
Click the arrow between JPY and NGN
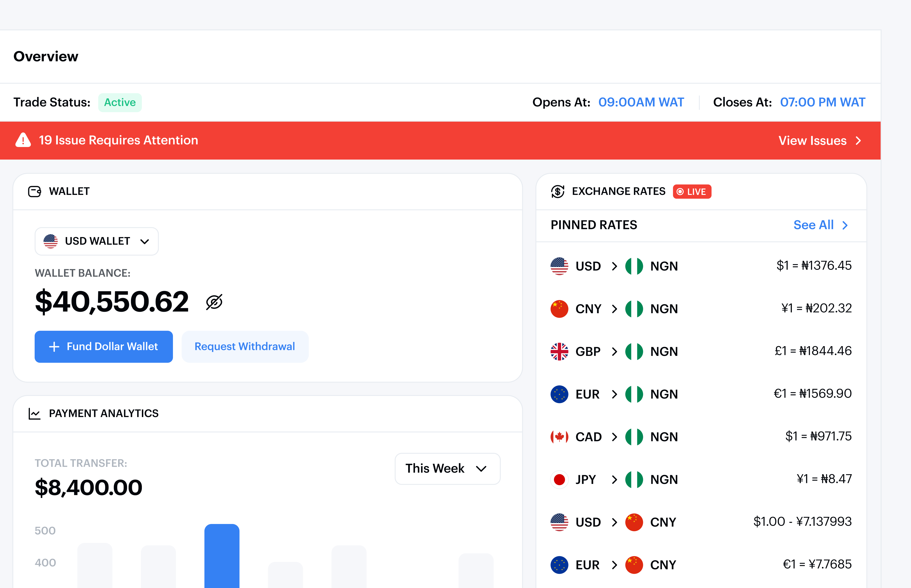click(x=614, y=480)
